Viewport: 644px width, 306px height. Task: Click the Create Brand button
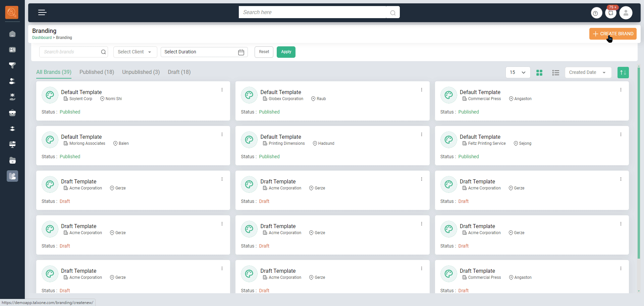point(613,34)
